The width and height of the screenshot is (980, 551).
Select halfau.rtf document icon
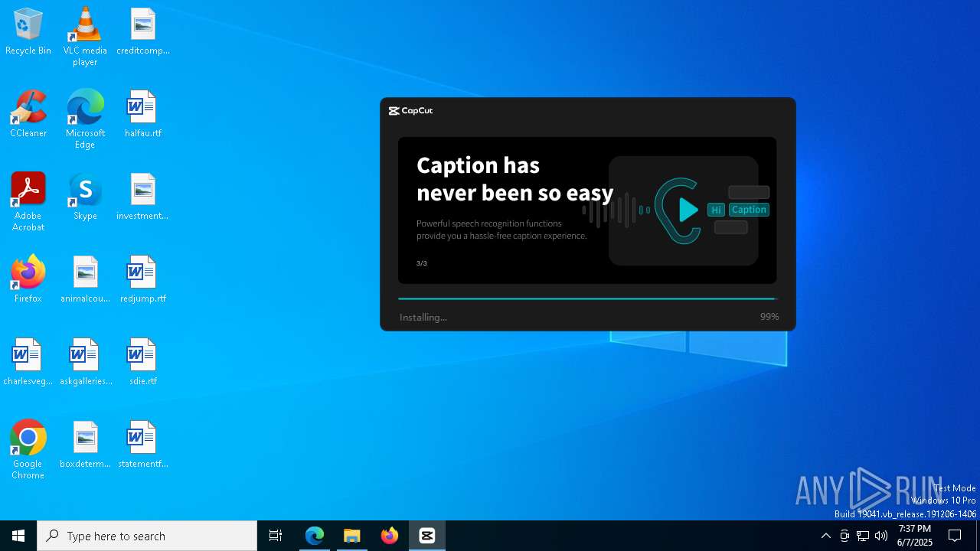(143, 115)
